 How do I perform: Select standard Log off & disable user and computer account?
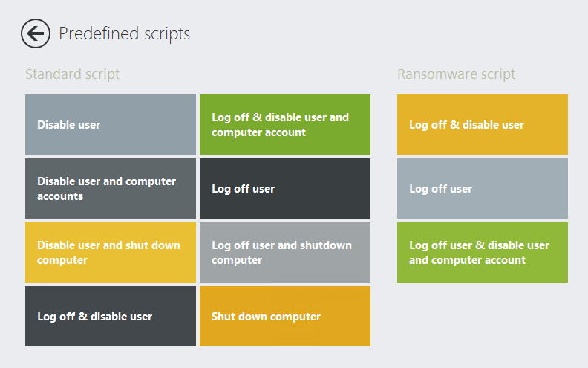click(x=285, y=125)
